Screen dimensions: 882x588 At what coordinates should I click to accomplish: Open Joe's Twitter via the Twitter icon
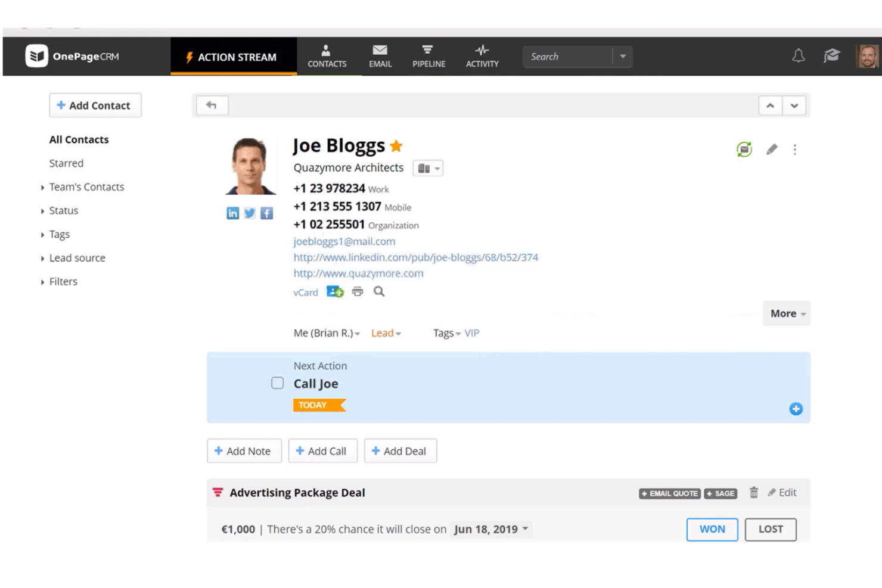[x=249, y=213]
